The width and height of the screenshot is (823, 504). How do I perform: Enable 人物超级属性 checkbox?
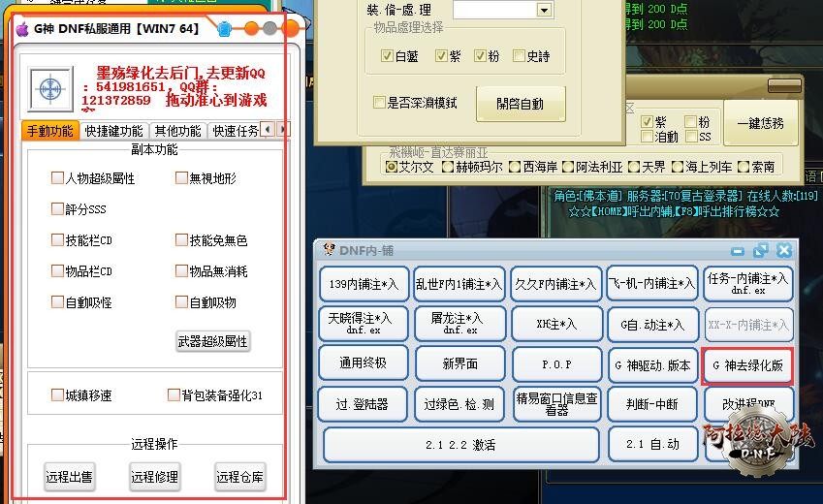click(57, 178)
